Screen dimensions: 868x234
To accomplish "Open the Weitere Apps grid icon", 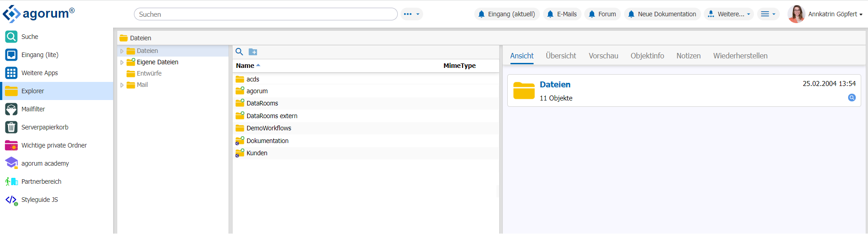I will coord(11,73).
